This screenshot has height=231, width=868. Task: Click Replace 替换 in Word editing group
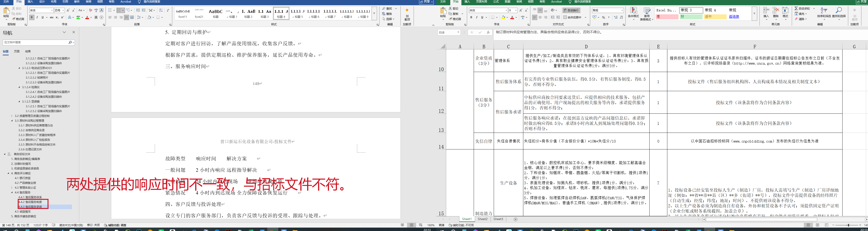click(x=387, y=14)
